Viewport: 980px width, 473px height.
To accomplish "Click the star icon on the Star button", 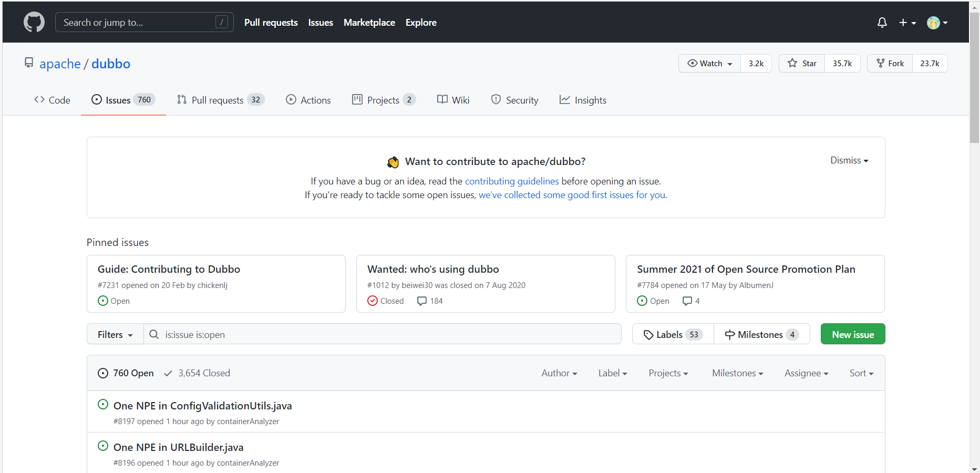I will click(x=792, y=63).
